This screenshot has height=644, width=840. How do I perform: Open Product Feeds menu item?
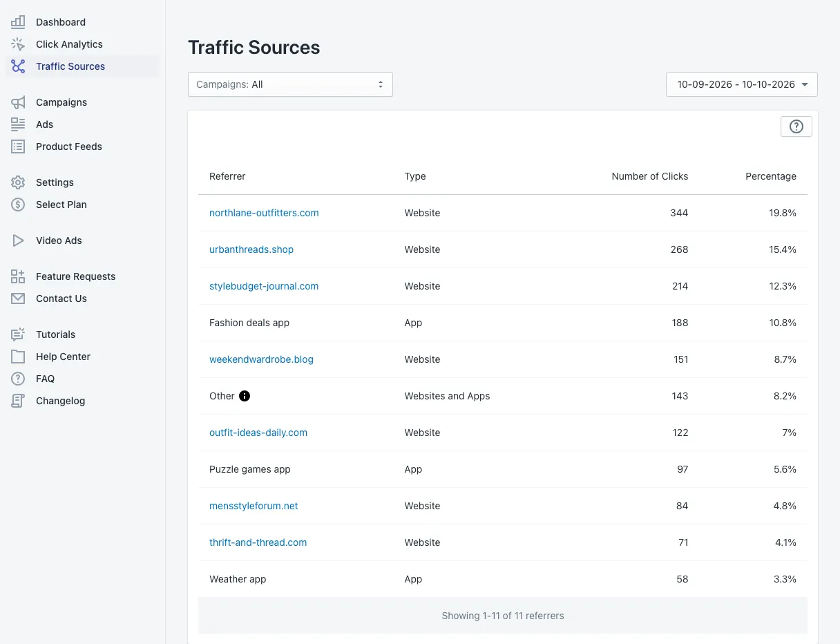pos(69,146)
